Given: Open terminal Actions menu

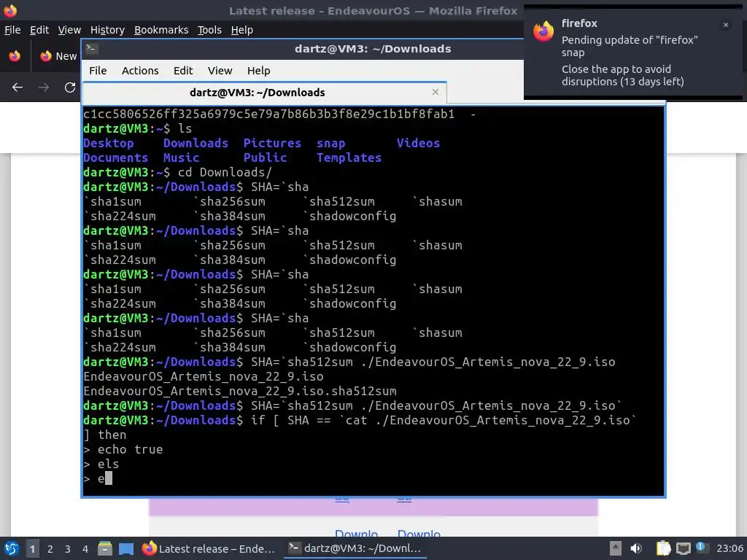Looking at the screenshot, I should click(x=140, y=71).
